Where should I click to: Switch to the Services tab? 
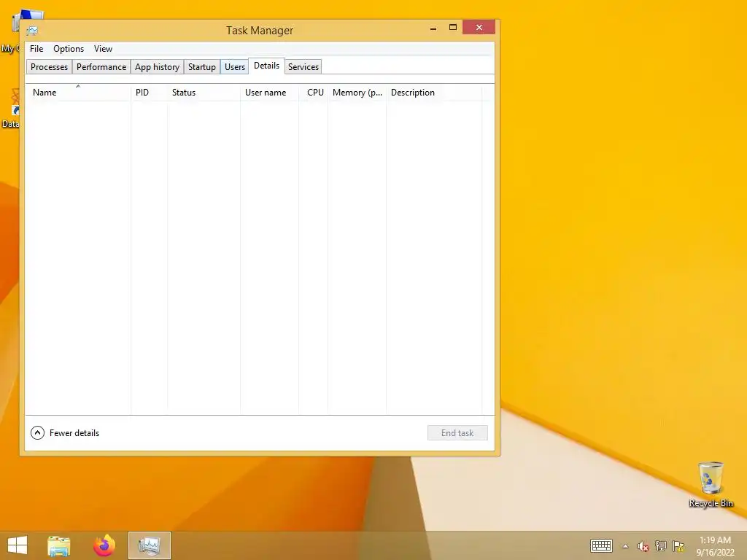tap(303, 67)
